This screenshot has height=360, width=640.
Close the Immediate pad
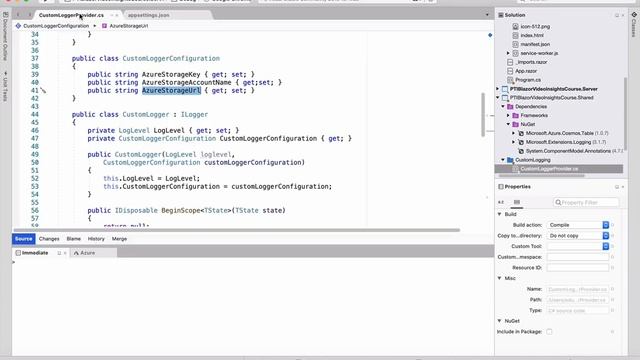pos(65,253)
